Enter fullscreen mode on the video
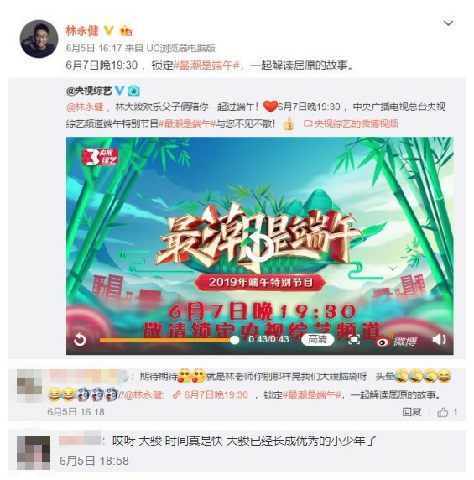The width and height of the screenshot is (474, 480). tap(354, 339)
